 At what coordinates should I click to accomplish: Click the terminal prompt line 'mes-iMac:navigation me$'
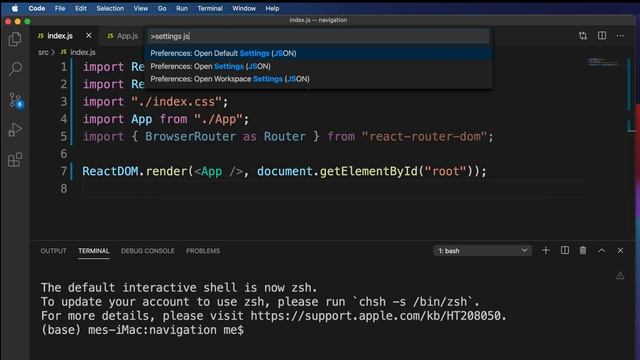coord(166,330)
